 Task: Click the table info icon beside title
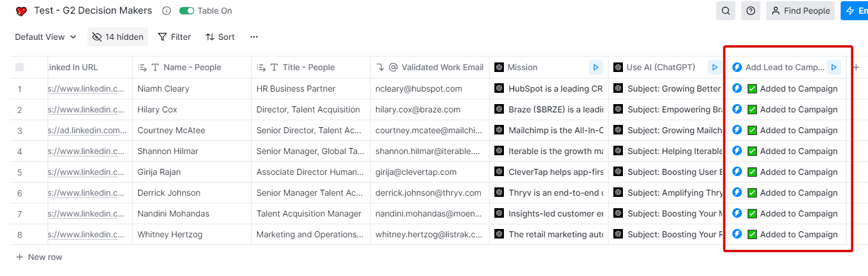(x=167, y=11)
